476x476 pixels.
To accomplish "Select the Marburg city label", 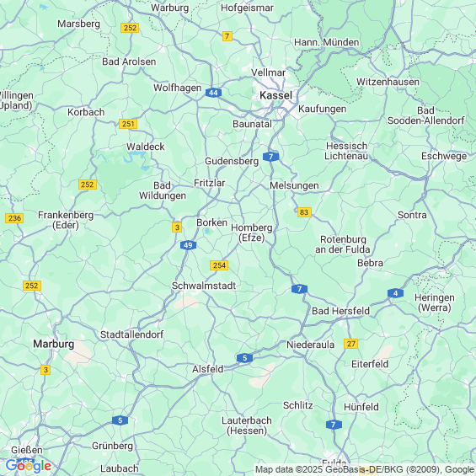I will (54, 345).
